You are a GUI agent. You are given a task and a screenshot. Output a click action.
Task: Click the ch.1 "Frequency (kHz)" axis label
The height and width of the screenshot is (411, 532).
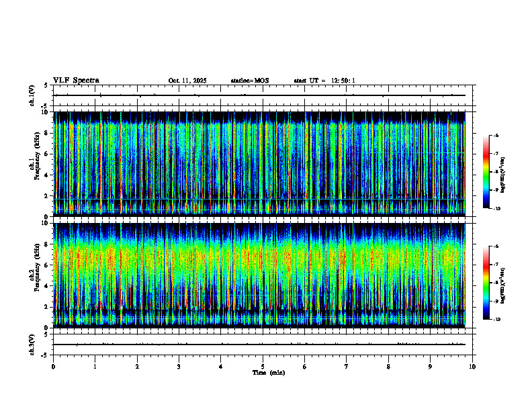point(37,156)
